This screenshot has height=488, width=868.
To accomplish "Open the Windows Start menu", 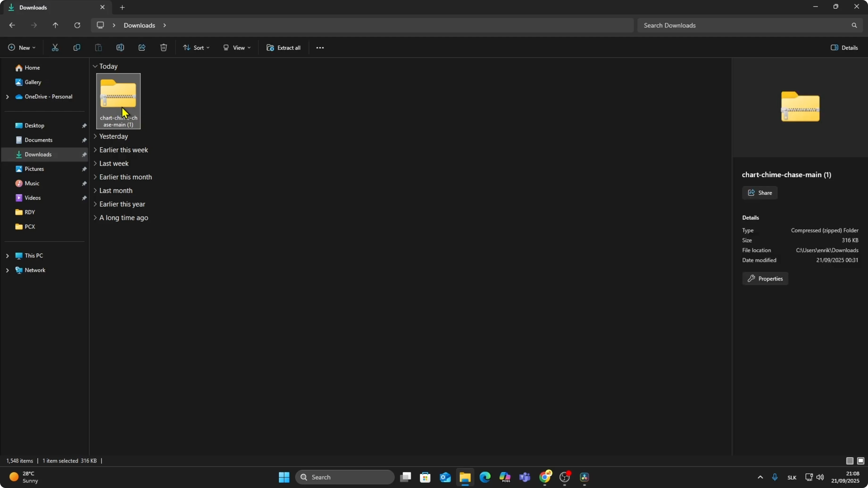I will (x=284, y=477).
